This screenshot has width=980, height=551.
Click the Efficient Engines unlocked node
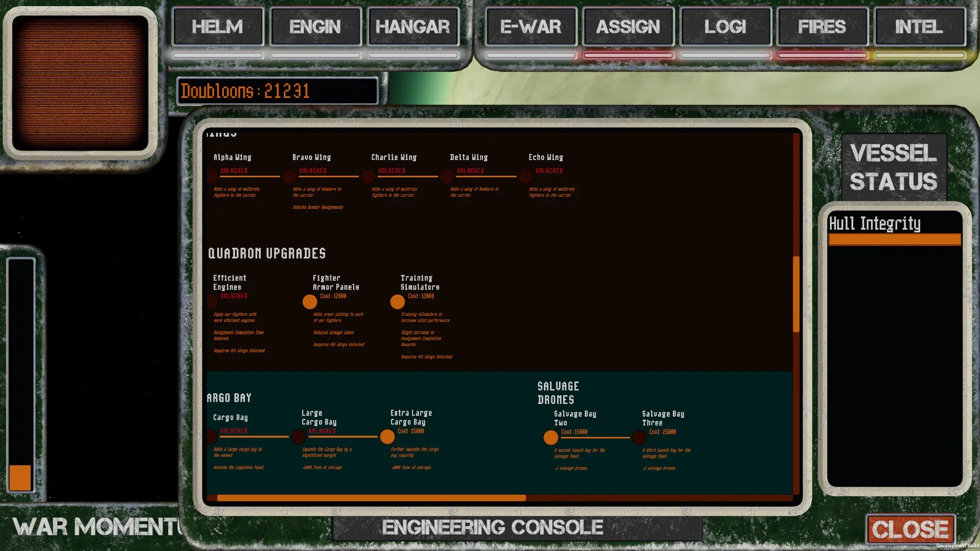pyautogui.click(x=212, y=302)
